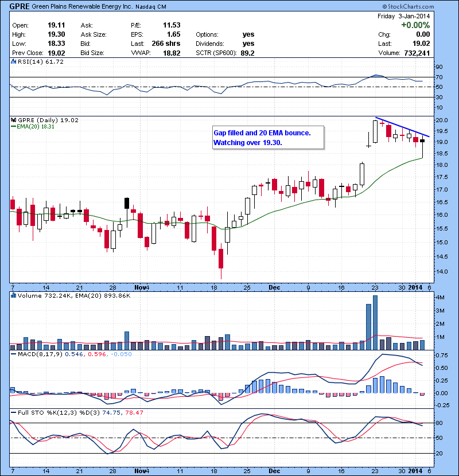Click the MACD signal value 0.596
The height and width of the screenshot is (476, 459).
tap(97, 354)
